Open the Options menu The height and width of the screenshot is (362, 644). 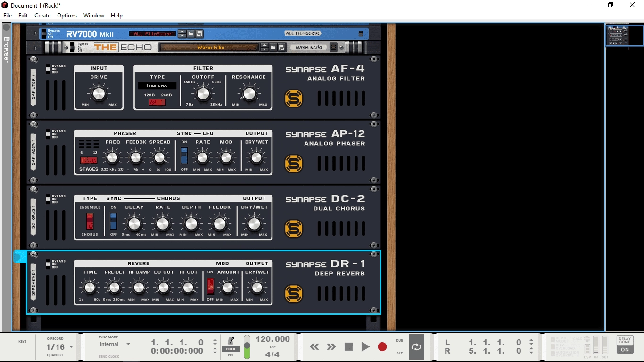[67, 16]
